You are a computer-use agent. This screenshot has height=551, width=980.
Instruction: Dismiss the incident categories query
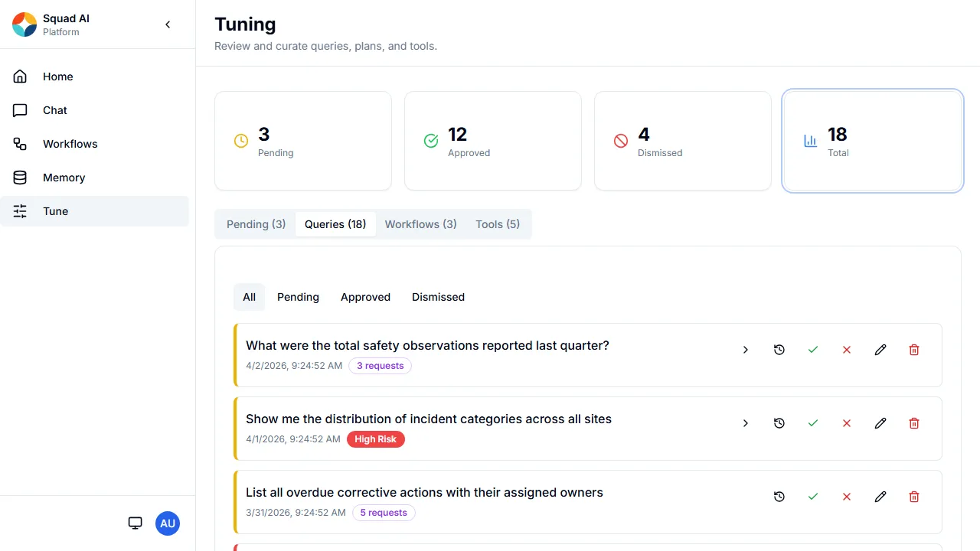coord(847,423)
